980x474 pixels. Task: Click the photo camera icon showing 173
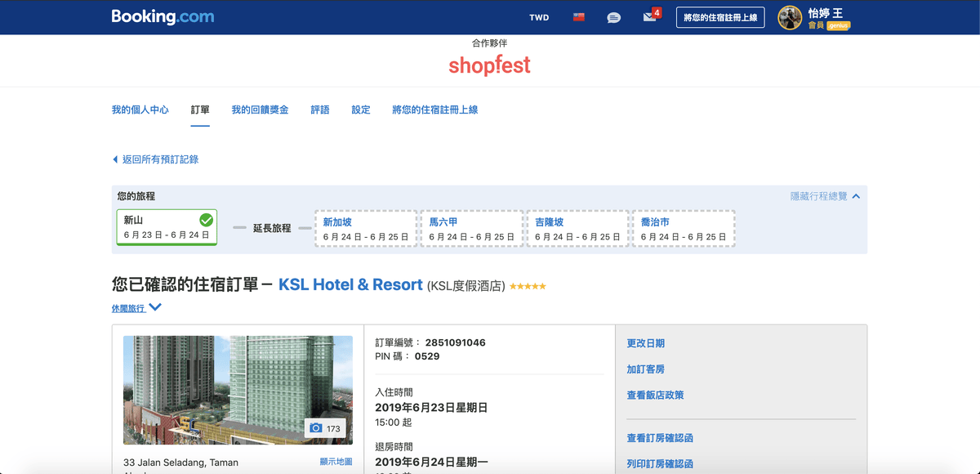325,428
